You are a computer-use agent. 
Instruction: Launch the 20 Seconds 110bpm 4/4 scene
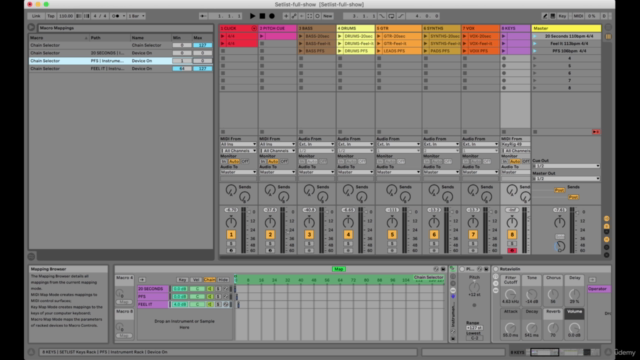click(x=534, y=36)
